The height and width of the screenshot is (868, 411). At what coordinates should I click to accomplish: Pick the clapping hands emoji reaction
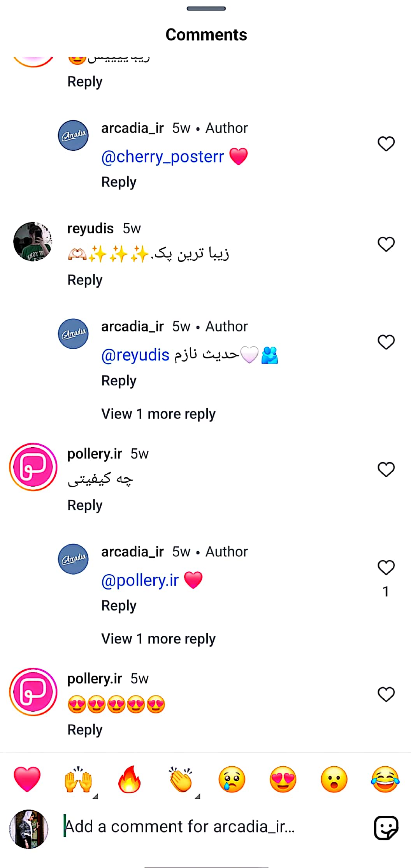pyautogui.click(x=181, y=779)
